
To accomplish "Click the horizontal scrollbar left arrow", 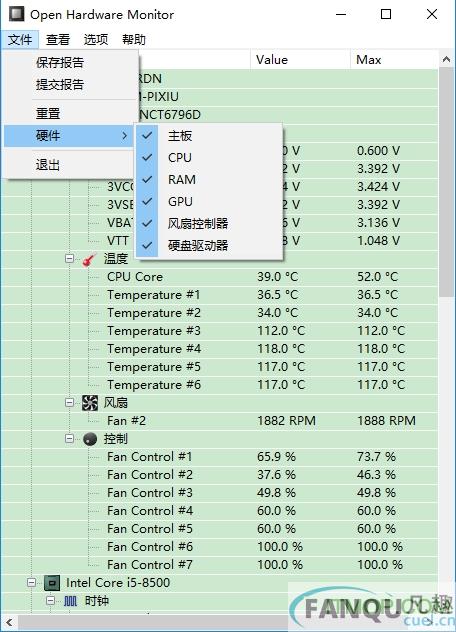I will tap(9, 622).
